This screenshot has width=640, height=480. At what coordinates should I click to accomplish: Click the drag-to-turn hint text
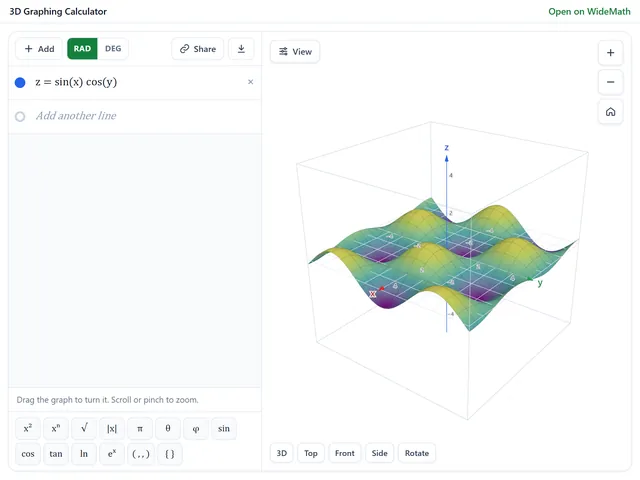point(107,400)
